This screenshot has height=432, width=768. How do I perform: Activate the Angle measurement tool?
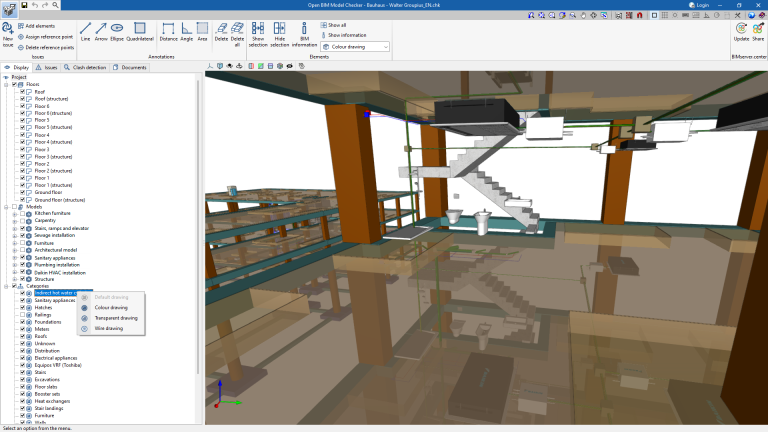coord(187,32)
